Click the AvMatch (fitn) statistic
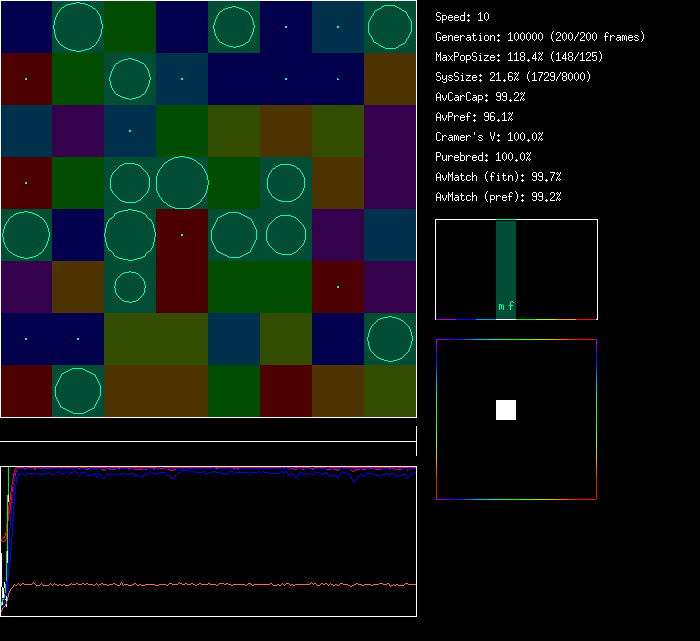 tap(498, 177)
